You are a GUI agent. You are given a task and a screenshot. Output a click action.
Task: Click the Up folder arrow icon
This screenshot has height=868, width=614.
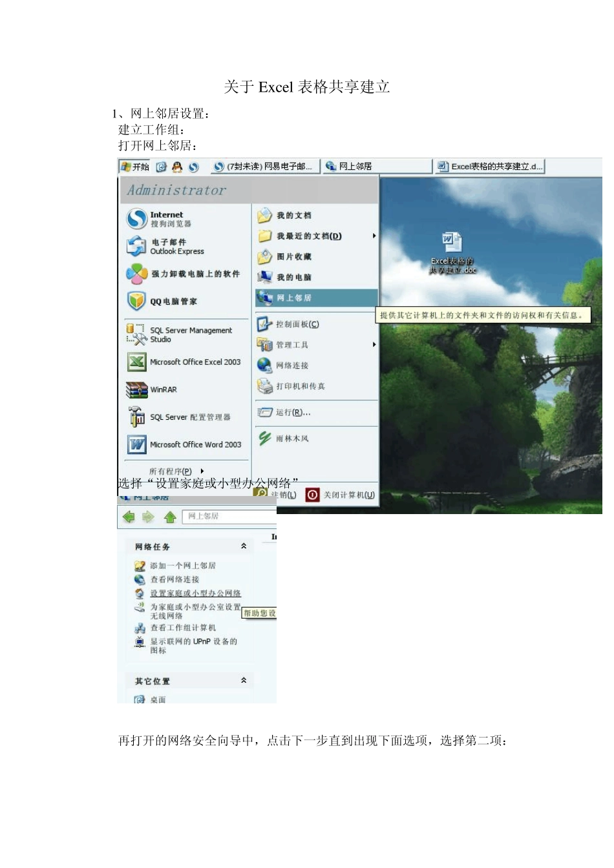click(170, 517)
